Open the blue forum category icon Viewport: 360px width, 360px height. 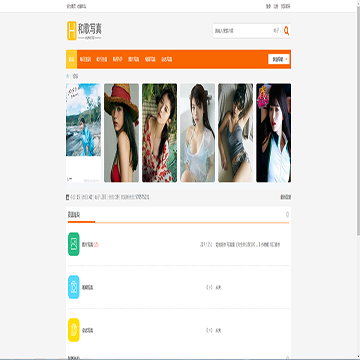(x=74, y=287)
